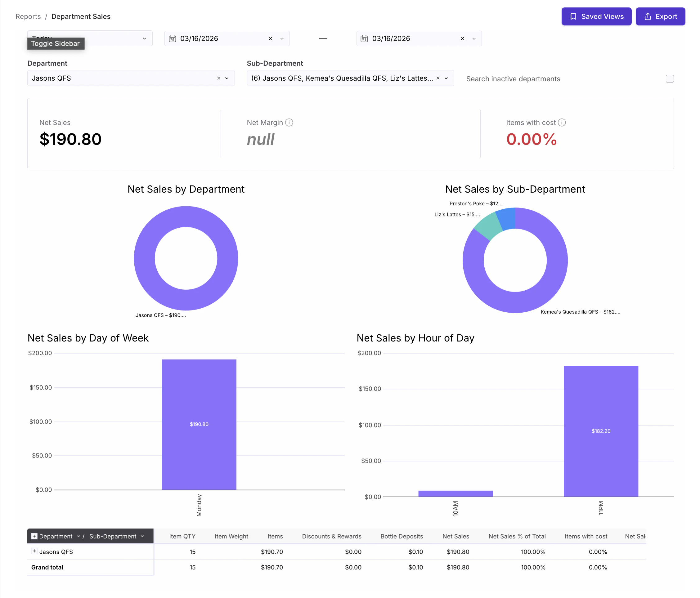
Task: Click the end date calendar icon
Action: click(364, 39)
